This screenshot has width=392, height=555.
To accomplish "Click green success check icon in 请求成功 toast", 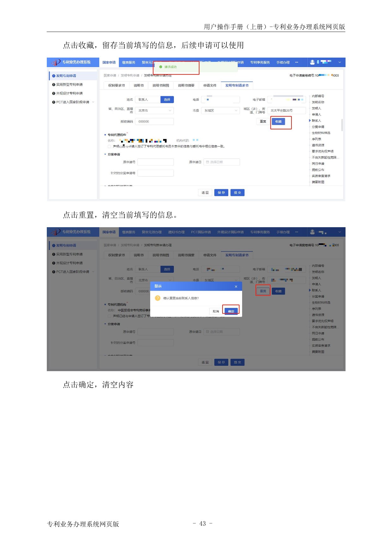I will (161, 67).
